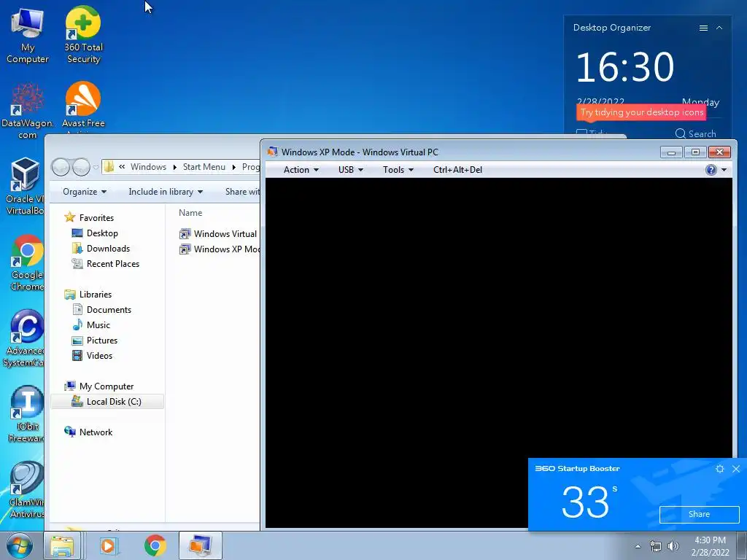Open Include in library menu

(x=166, y=192)
